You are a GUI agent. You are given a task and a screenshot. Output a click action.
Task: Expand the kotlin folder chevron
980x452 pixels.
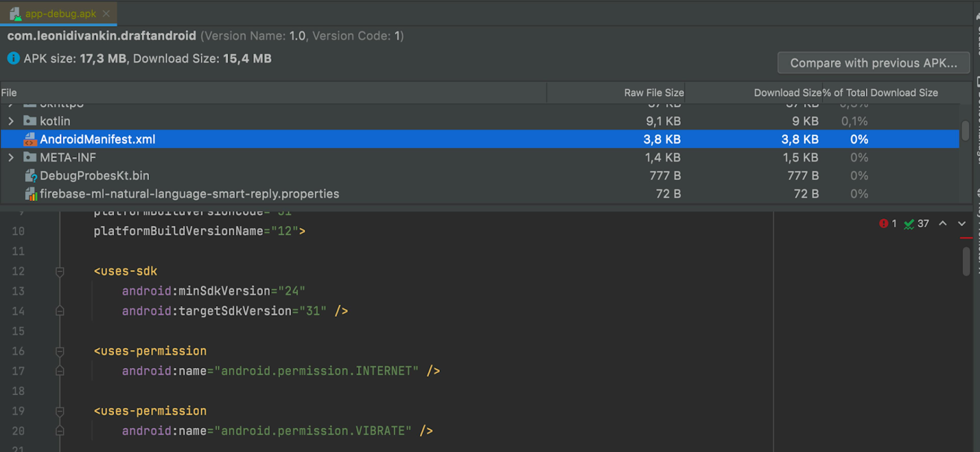[11, 121]
